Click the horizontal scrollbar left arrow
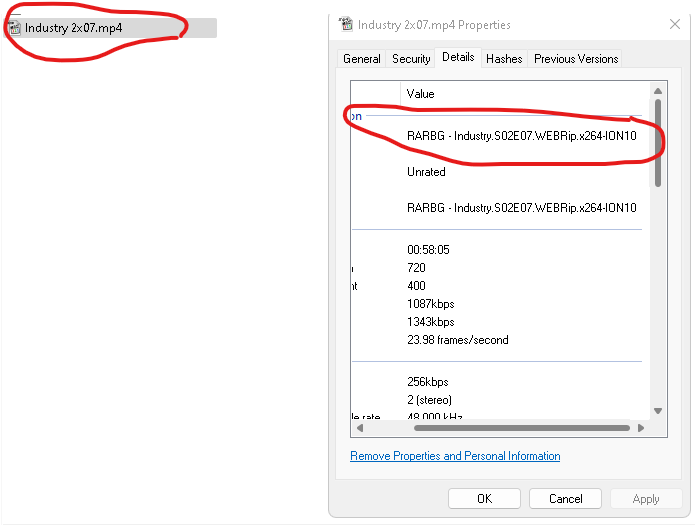The height and width of the screenshot is (525, 695). pyautogui.click(x=360, y=428)
